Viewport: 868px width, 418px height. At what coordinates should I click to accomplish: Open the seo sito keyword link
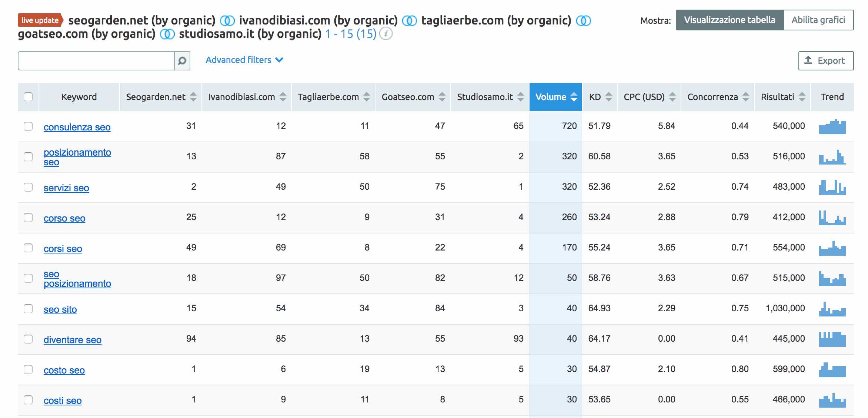point(60,309)
